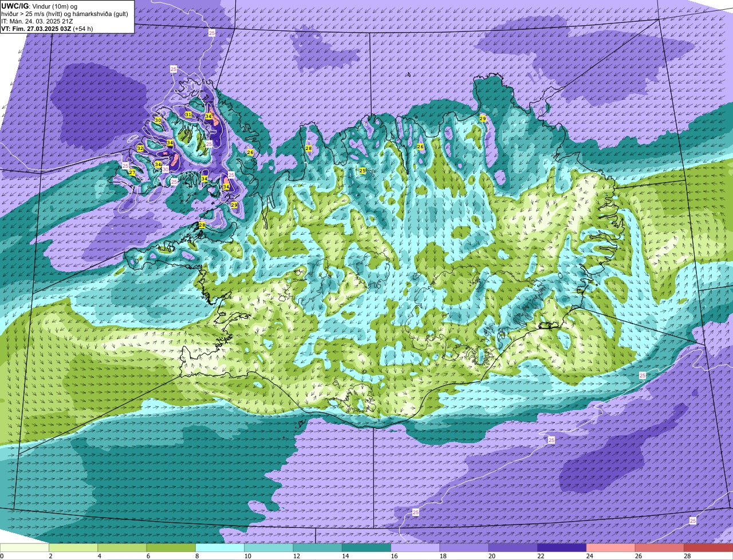Click the red legend swatch above 28 m/s
The width and height of the screenshot is (733, 560).
tap(708, 547)
